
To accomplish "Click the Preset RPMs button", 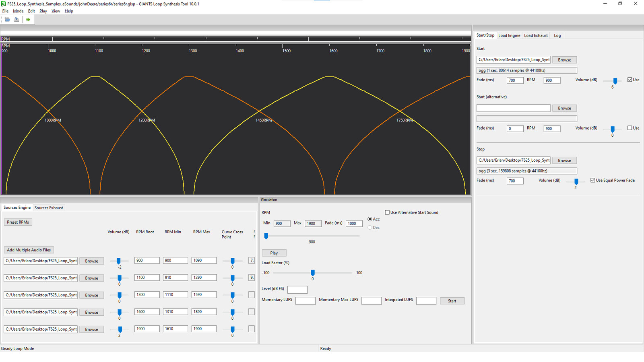I will (x=18, y=222).
